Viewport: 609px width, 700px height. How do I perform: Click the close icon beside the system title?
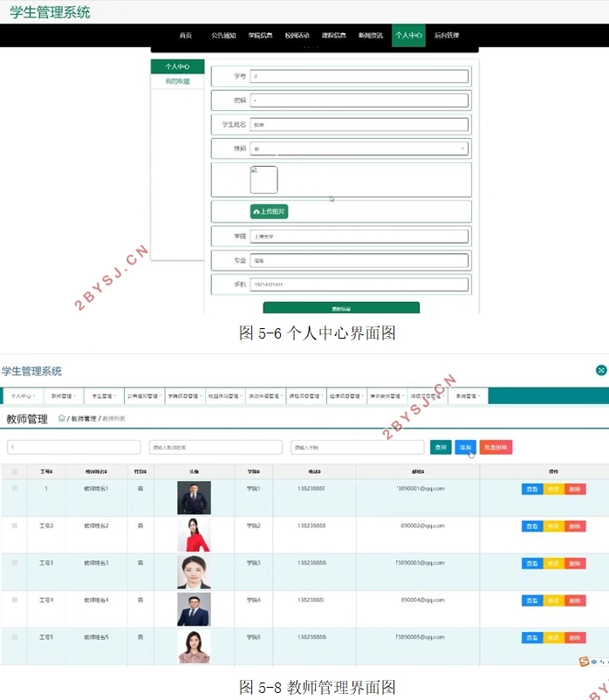point(601,370)
